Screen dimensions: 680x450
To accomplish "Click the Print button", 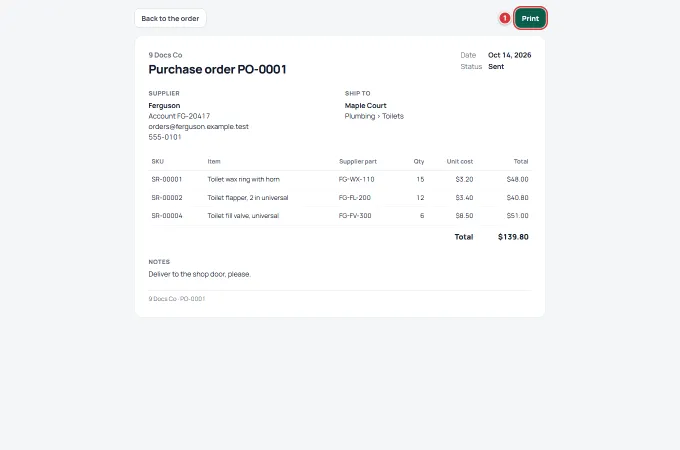I will pyautogui.click(x=530, y=18).
